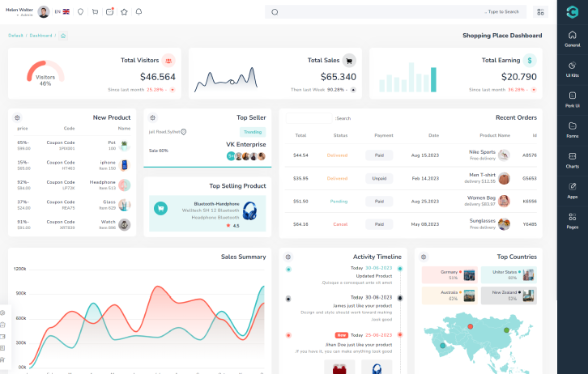Open UI Kits in the right sidebar
588x374 pixels.
click(x=572, y=70)
